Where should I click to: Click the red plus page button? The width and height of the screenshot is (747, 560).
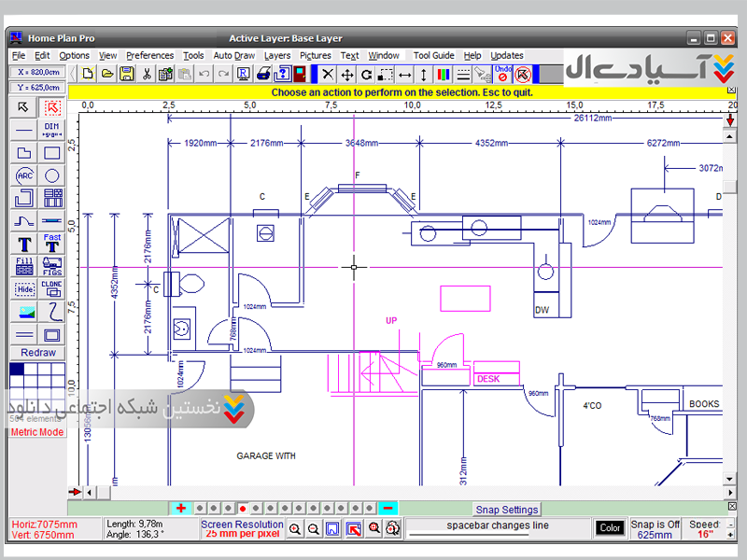(180, 508)
